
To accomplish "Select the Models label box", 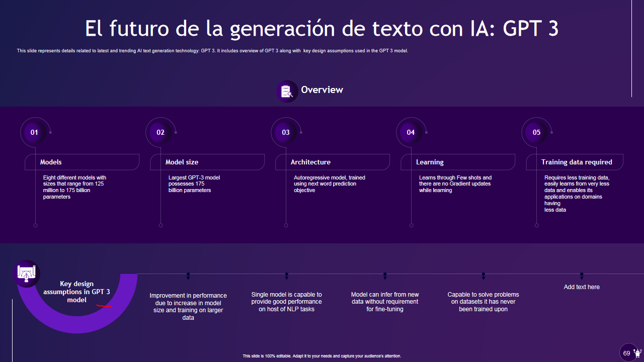I will point(82,162).
